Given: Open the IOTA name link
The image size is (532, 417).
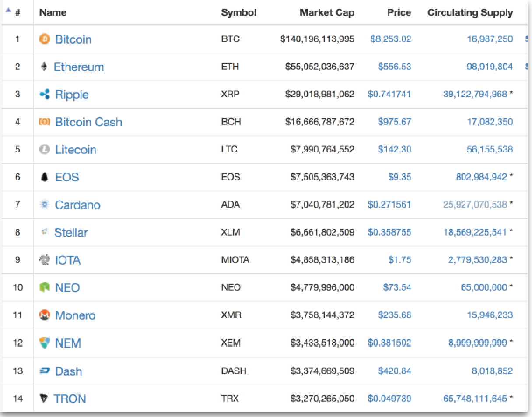Looking at the screenshot, I should (68, 260).
